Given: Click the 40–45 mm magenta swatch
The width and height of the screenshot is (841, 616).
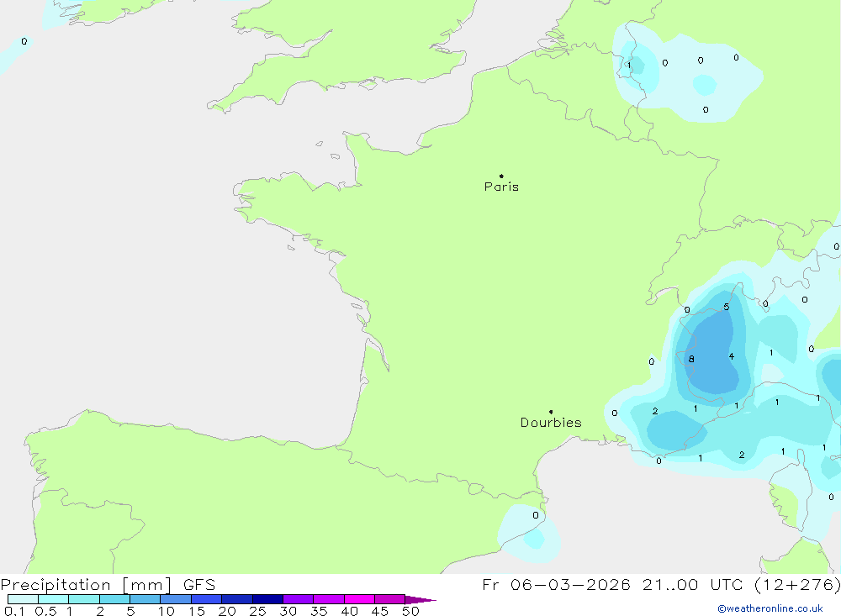Looking at the screenshot, I should 359,599.
